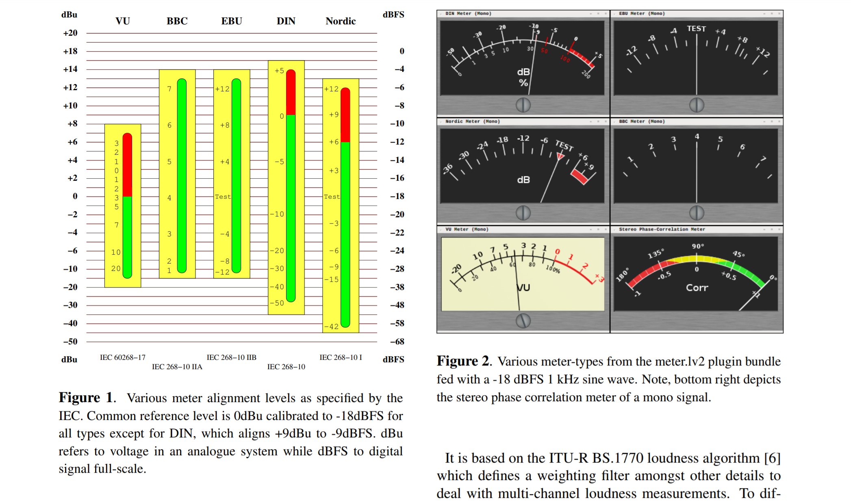Click the Test label in Nordic column
This screenshot has width=851, height=504.
coord(332,197)
